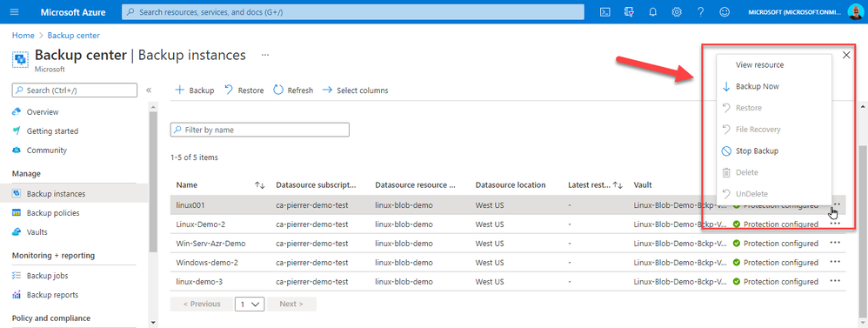Select the linux-demo-3 row name
The image size is (868, 328).
tap(199, 282)
